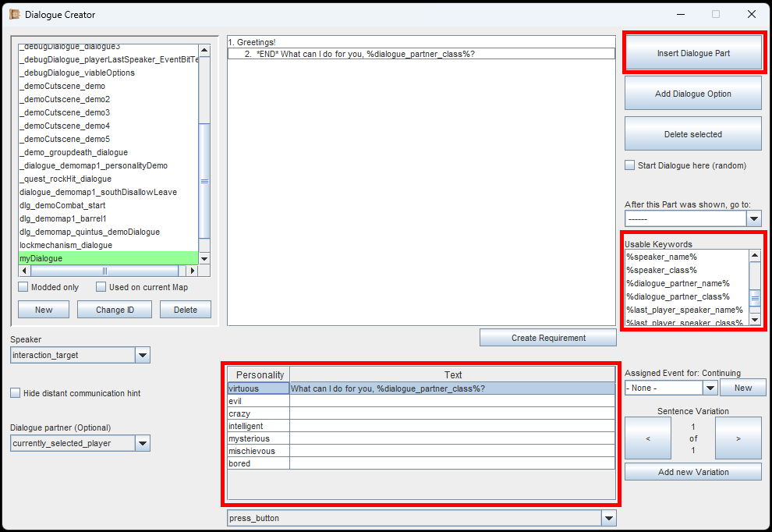Check Hide distant communication hint
Image resolution: width=772 pixels, height=532 pixels.
click(x=16, y=393)
